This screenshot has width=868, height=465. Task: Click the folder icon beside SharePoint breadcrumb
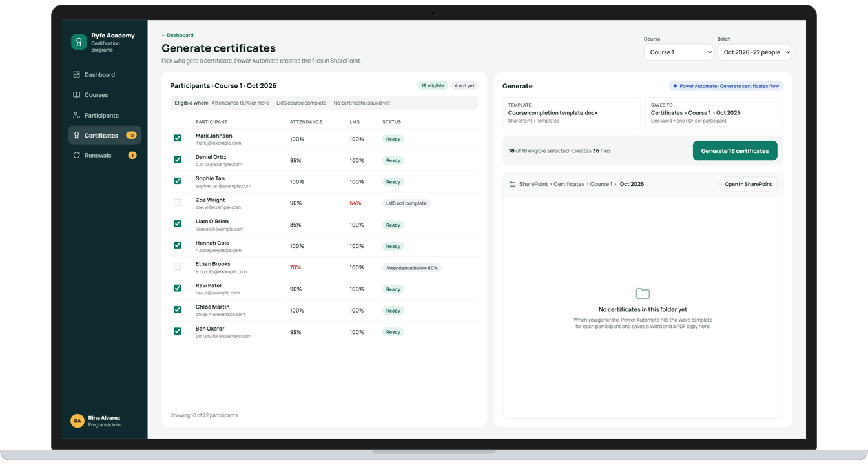(512, 184)
